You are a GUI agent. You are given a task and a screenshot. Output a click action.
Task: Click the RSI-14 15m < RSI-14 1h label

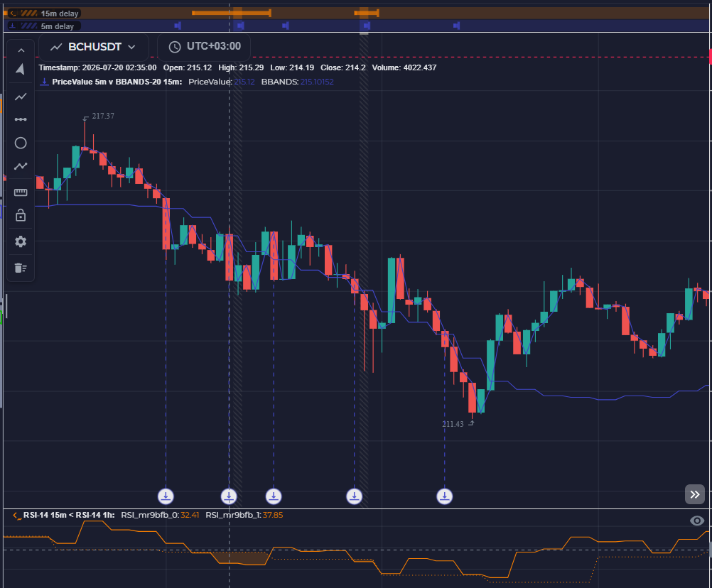[x=68, y=515]
